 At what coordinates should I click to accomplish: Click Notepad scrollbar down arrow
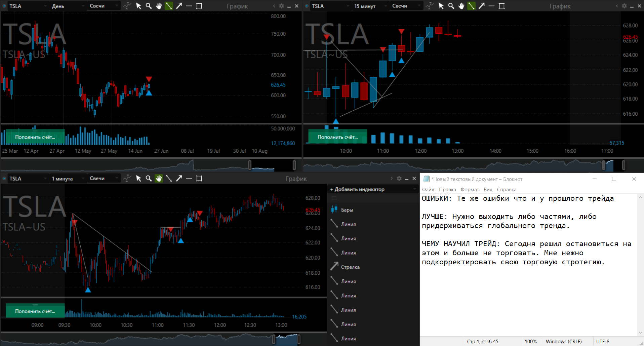pyautogui.click(x=640, y=333)
